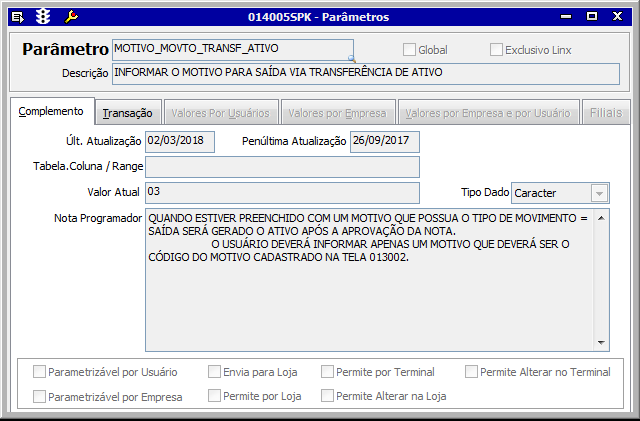The height and width of the screenshot is (421, 640).
Task: Open the Filiais tab
Action: pyautogui.click(x=606, y=113)
